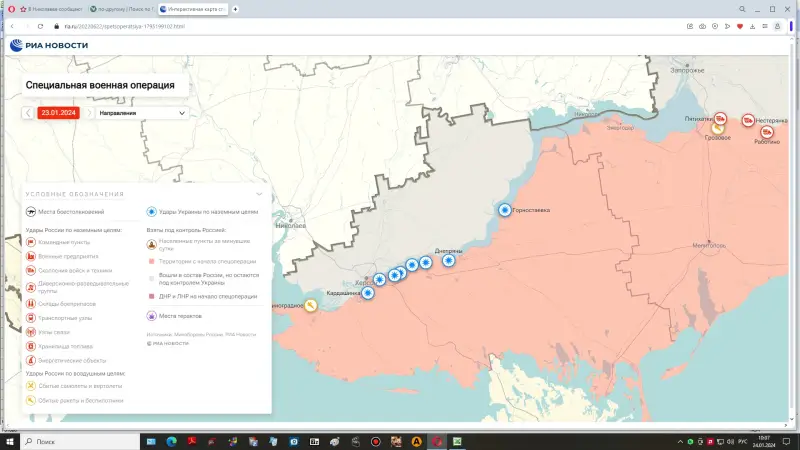The width and height of the screenshot is (800, 450).
Task: Click the Gornostaevka blue strike marker
Action: [505, 210]
